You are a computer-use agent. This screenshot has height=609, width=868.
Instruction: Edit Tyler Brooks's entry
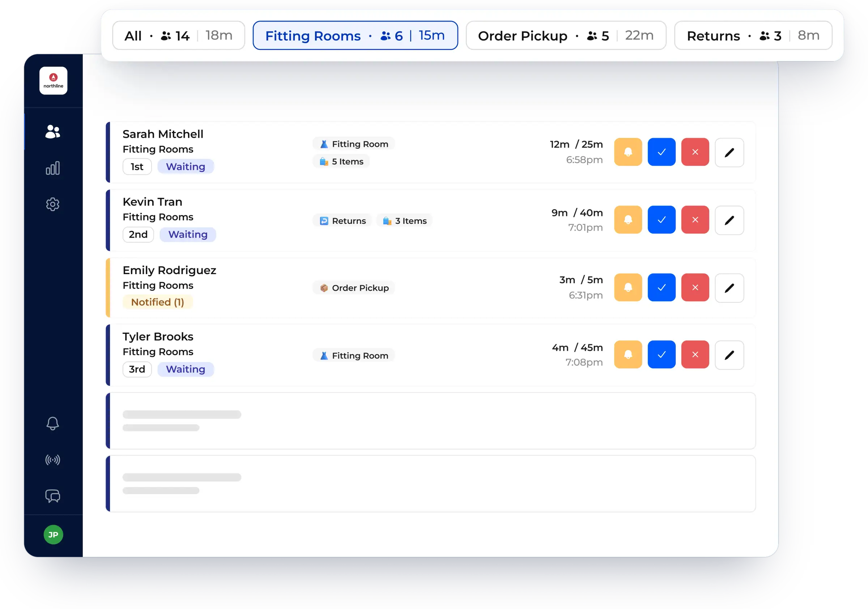pos(729,355)
